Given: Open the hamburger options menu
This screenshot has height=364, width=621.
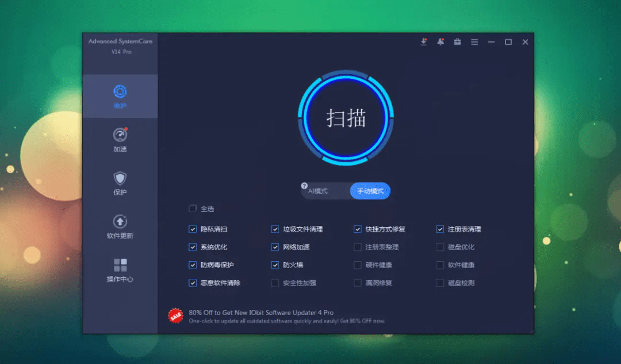Looking at the screenshot, I should tap(474, 42).
